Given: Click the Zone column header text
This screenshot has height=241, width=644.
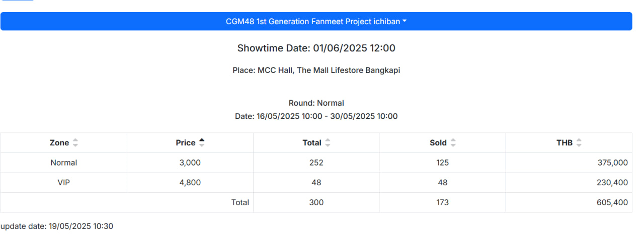Looking at the screenshot, I should pyautogui.click(x=59, y=143).
